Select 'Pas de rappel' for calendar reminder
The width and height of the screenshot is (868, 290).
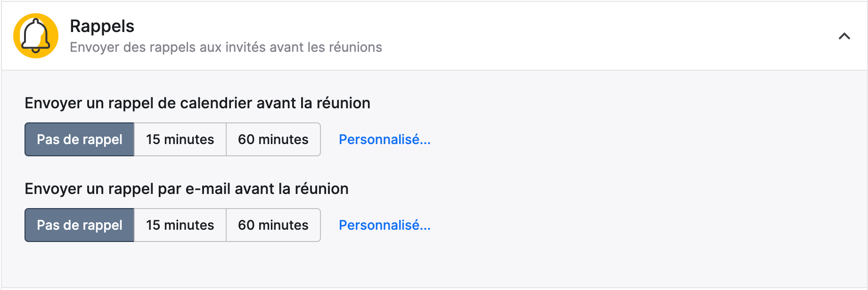[80, 139]
